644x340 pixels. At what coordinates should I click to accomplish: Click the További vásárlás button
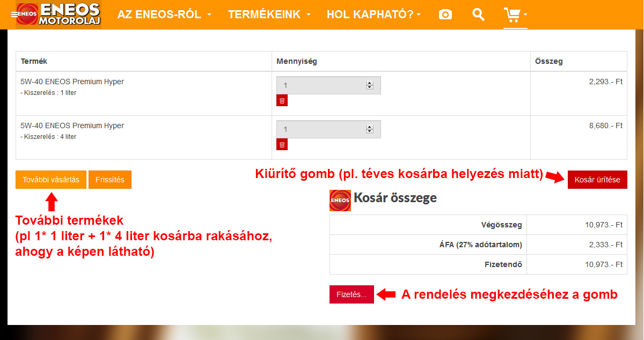pos(51,180)
